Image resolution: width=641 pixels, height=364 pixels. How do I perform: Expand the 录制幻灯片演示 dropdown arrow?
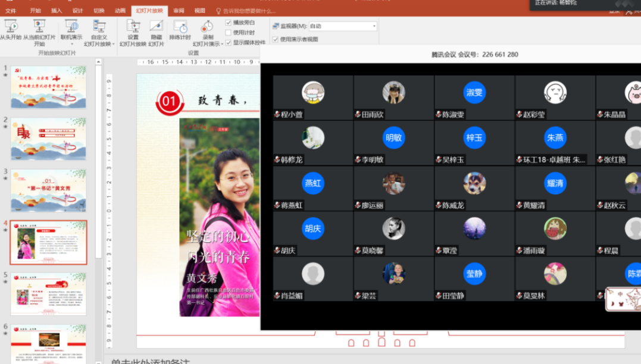click(223, 44)
